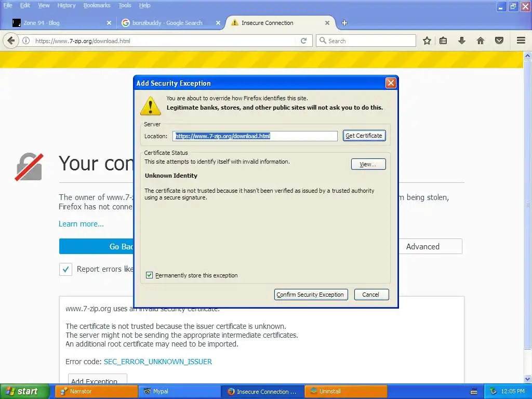Open the Windows start button
Screen dimensions: 532x399
[25, 392]
